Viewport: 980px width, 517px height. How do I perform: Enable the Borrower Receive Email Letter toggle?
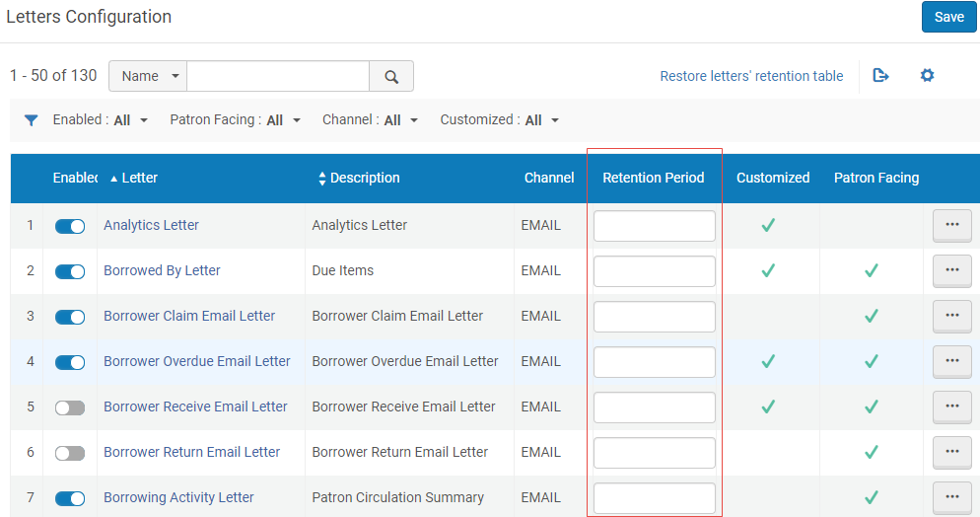pyautogui.click(x=70, y=407)
